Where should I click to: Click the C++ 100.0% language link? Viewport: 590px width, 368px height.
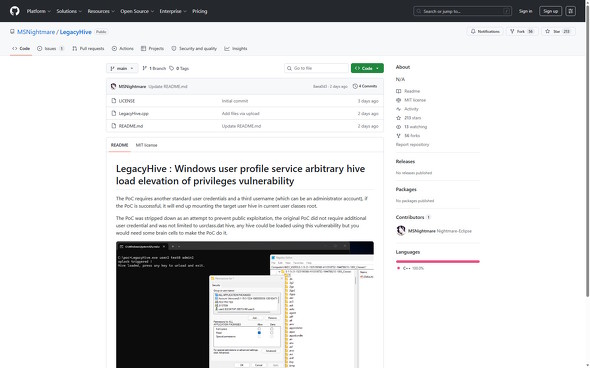click(x=411, y=268)
